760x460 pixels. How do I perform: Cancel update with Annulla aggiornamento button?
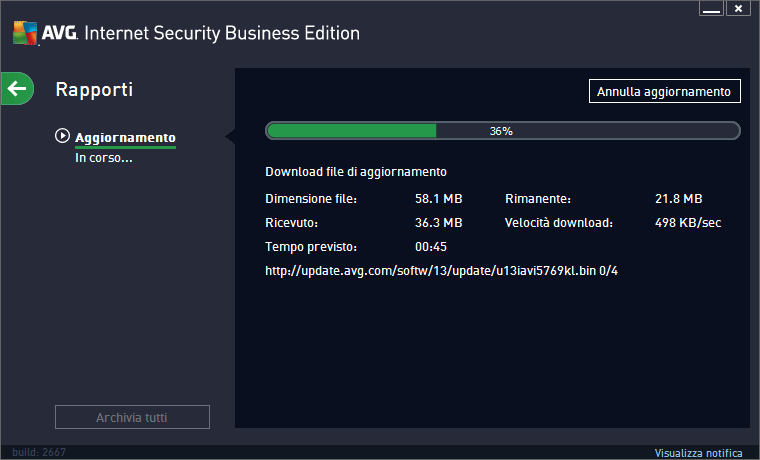(665, 91)
